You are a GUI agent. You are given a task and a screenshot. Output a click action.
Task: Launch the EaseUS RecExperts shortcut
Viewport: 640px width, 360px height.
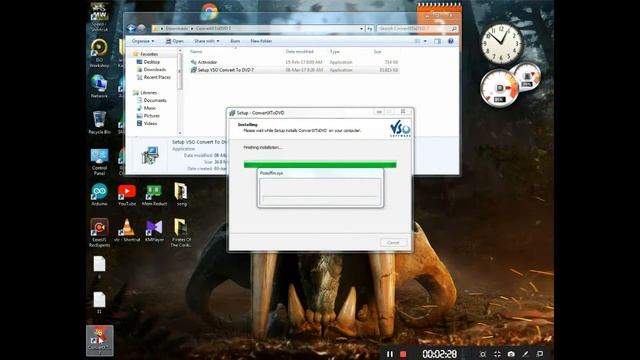[x=99, y=232]
